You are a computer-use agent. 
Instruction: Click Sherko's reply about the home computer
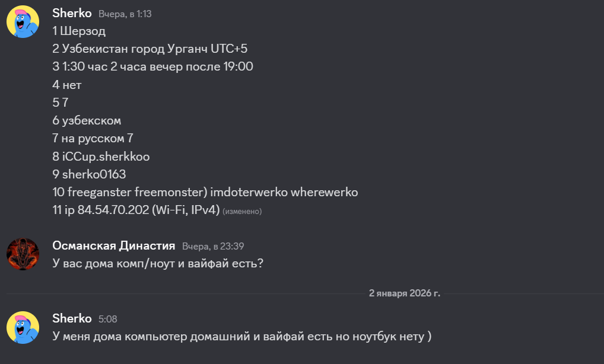(x=241, y=336)
